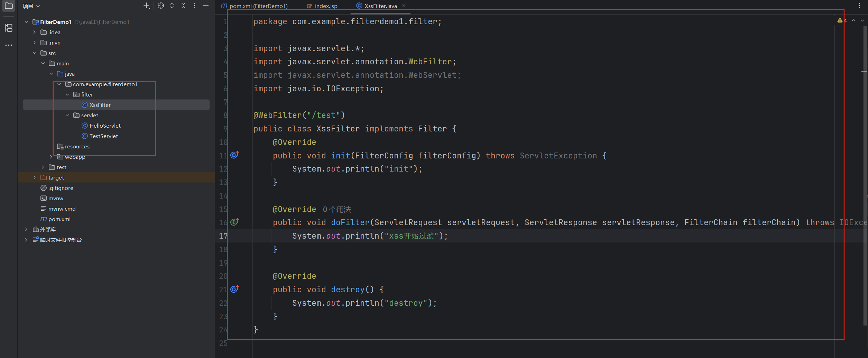Viewport: 868px width, 358px height.
Task: Click the greyed WebServlet import line
Action: (357, 75)
